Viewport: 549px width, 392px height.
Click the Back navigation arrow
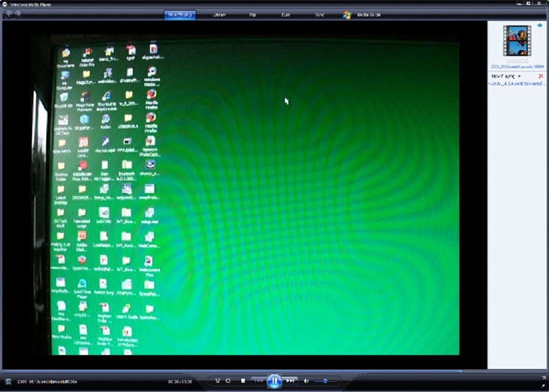[x=8, y=14]
